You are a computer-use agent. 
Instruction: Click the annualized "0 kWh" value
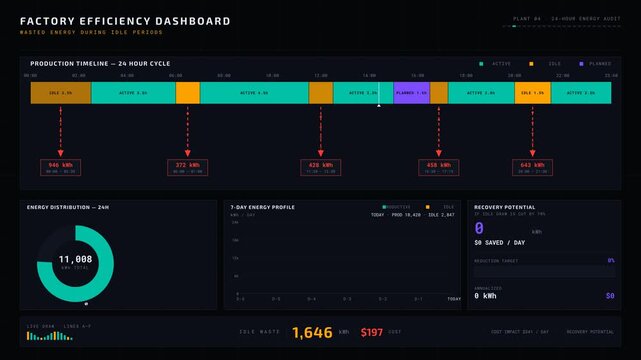click(x=485, y=296)
